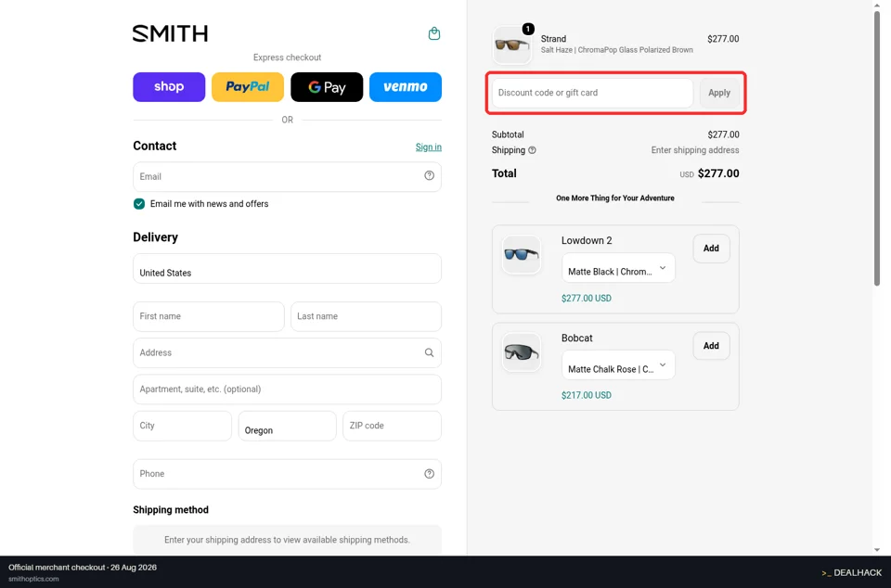Click the Strand sunglasses thumbnail

point(512,45)
